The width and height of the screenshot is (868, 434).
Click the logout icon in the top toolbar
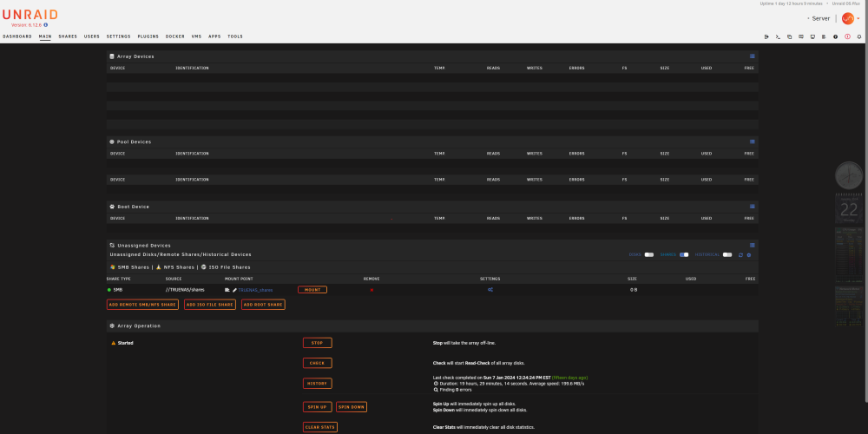coord(766,36)
